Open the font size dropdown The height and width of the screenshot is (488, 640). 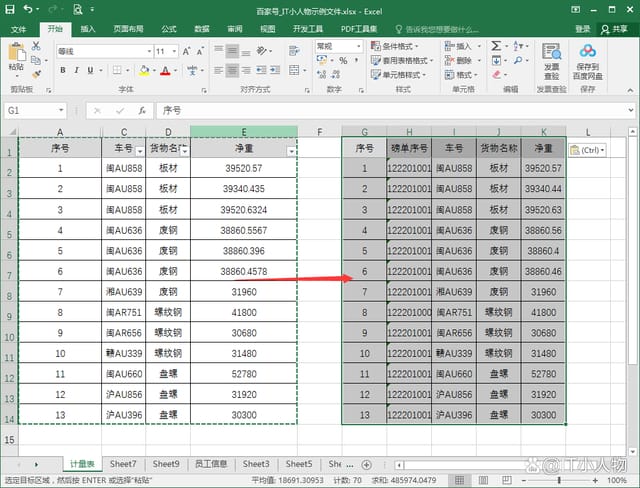click(x=174, y=51)
